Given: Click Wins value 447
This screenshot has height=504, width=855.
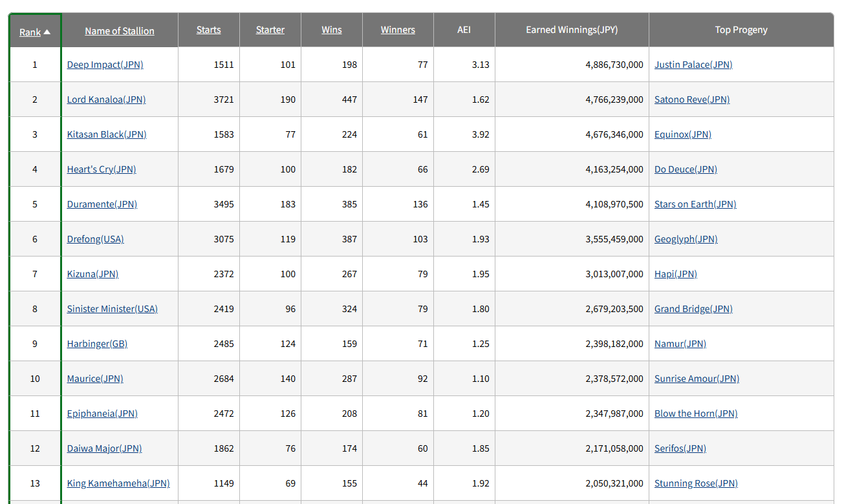Looking at the screenshot, I should point(349,100).
